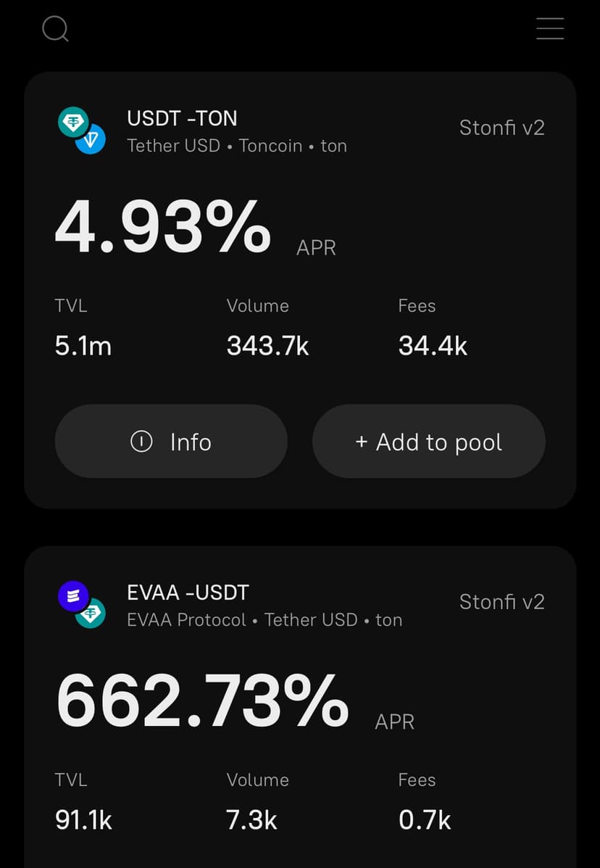This screenshot has height=868, width=600.
Task: Click the Toncoin icon in USDT-TON pair
Action: click(91, 140)
